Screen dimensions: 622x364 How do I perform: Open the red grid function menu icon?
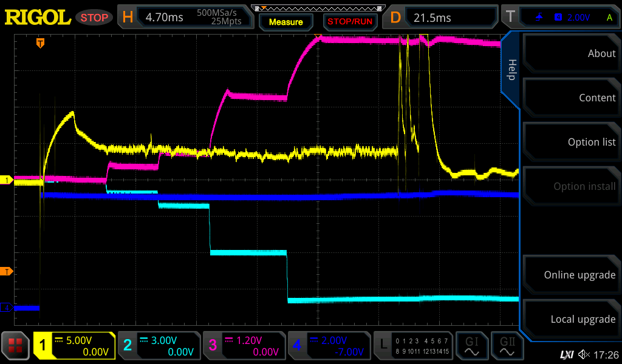click(15, 346)
